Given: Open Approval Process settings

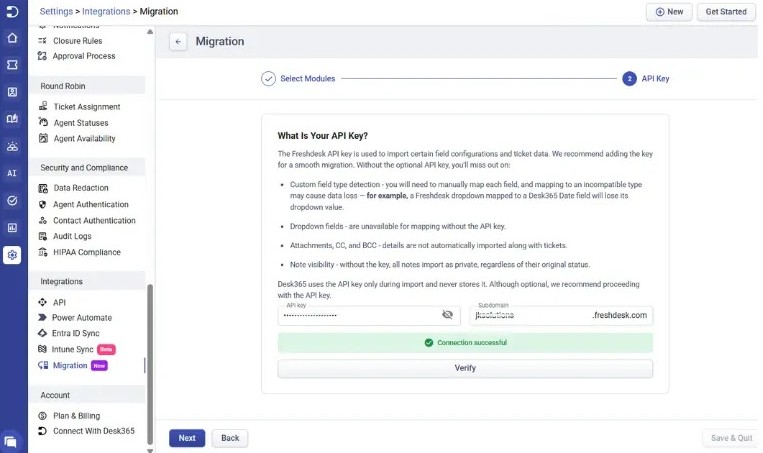Looking at the screenshot, I should [x=84, y=56].
